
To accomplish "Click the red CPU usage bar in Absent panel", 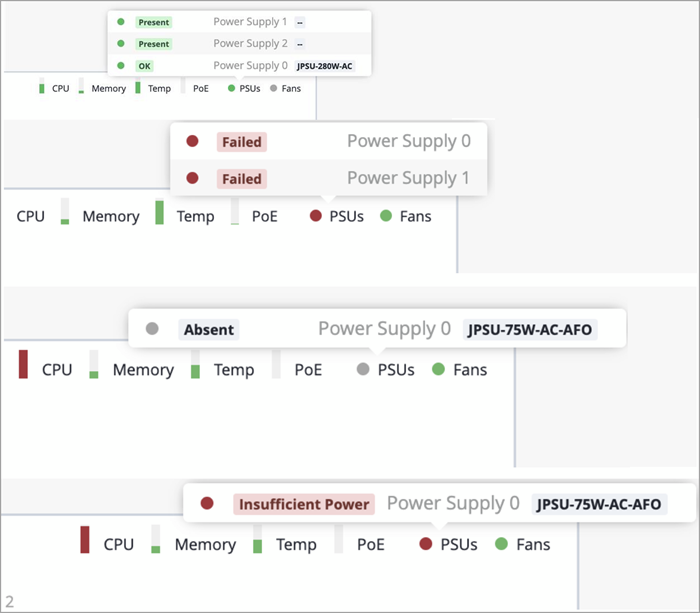I will (x=23, y=365).
